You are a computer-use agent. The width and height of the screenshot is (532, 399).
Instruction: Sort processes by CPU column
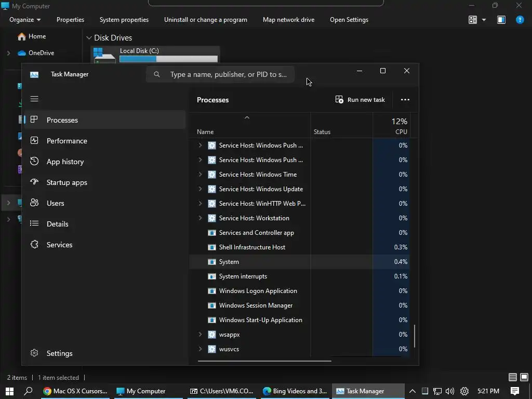pos(392,126)
